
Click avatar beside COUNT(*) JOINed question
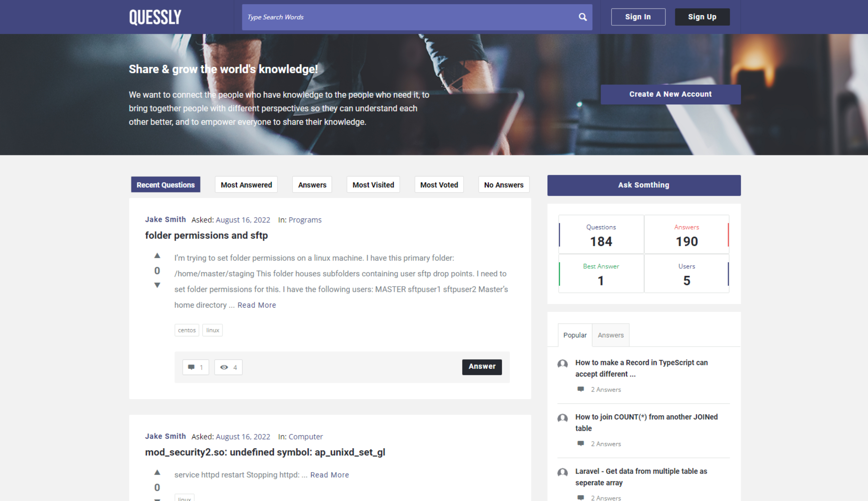562,418
